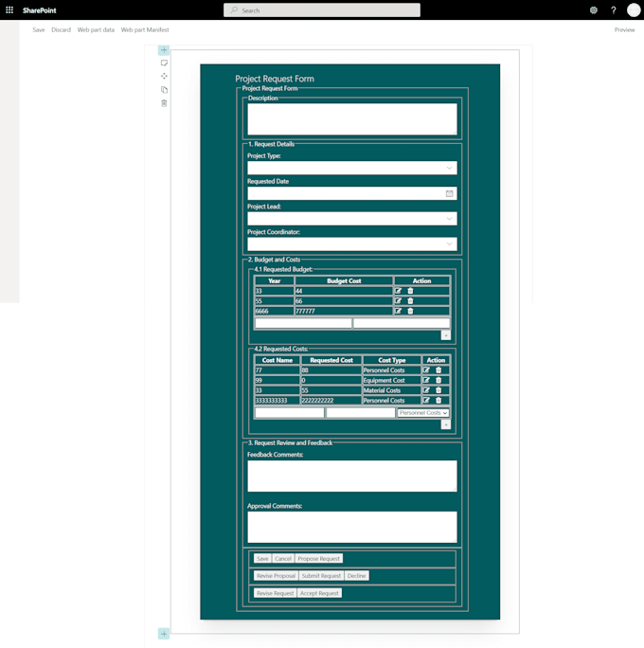
Task: Click Discard in the page command bar
Action: coord(62,29)
